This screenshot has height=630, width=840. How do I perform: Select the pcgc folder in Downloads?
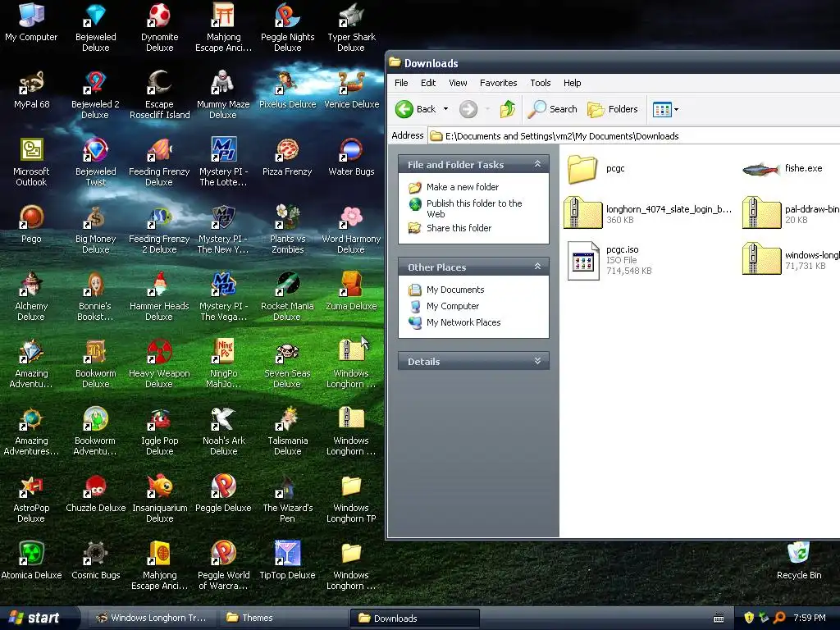point(596,169)
